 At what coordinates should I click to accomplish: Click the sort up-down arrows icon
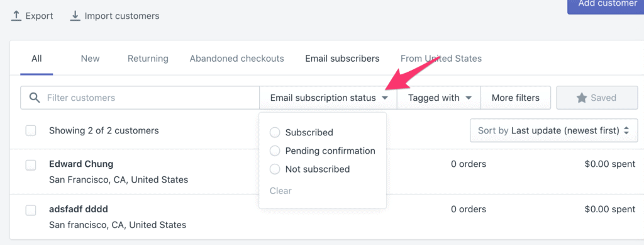[x=626, y=131]
